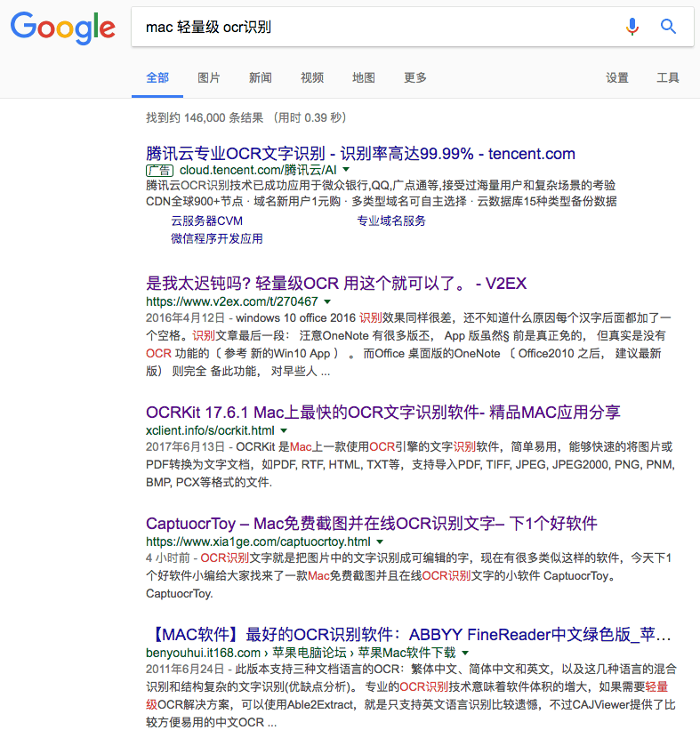Switch to the 地图 tab
Image resolution: width=700 pixels, height=730 pixels.
coord(364,77)
